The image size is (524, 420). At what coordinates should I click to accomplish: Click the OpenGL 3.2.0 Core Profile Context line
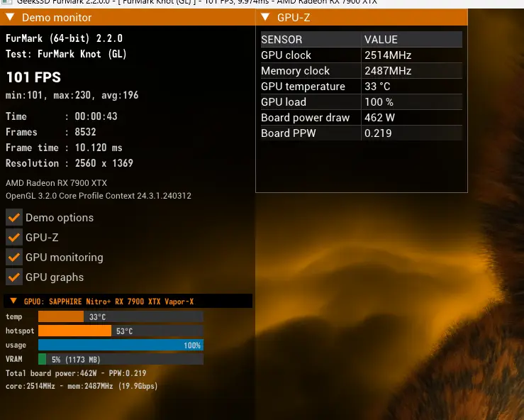pos(99,196)
